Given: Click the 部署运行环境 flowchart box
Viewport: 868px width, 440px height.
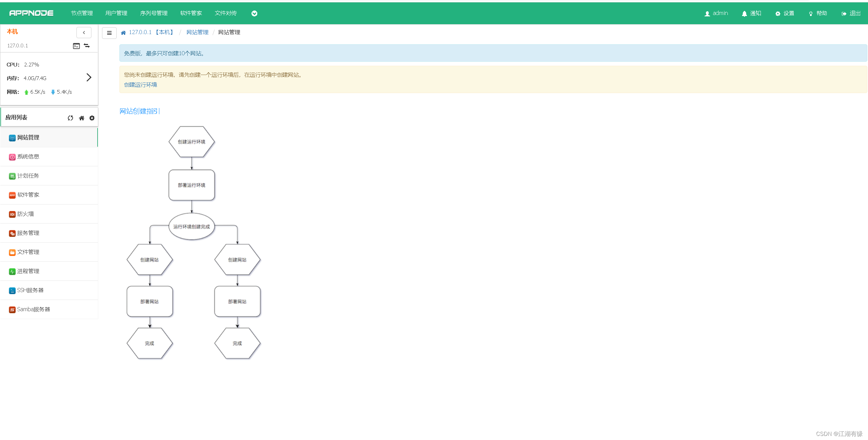Looking at the screenshot, I should [192, 185].
